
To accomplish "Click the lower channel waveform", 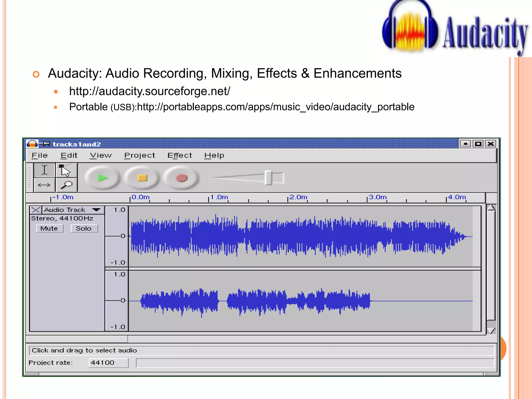I will (x=301, y=301).
